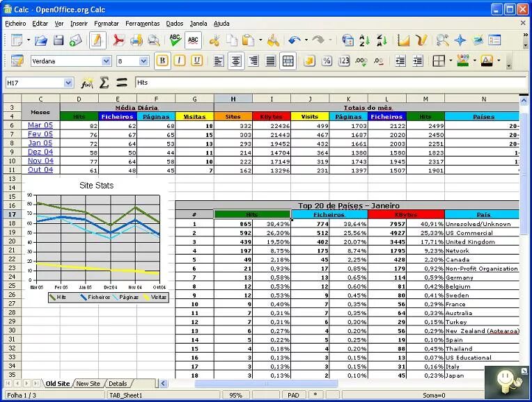Switch to the New Site sheet tab
Image resolution: width=532 pixels, height=402 pixels.
88,384
